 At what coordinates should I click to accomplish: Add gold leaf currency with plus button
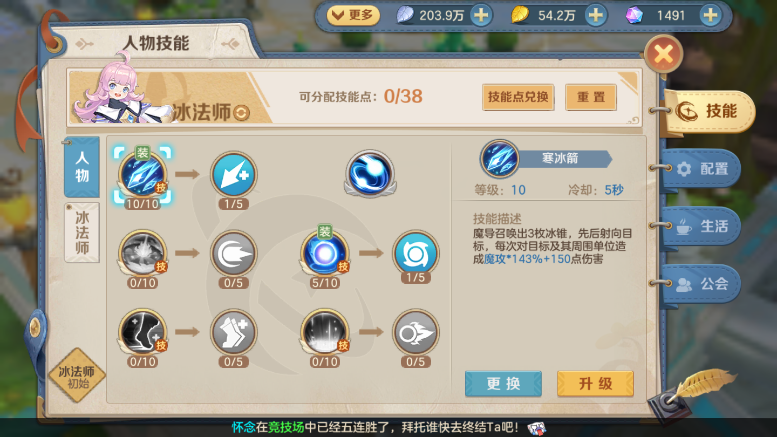click(x=595, y=15)
